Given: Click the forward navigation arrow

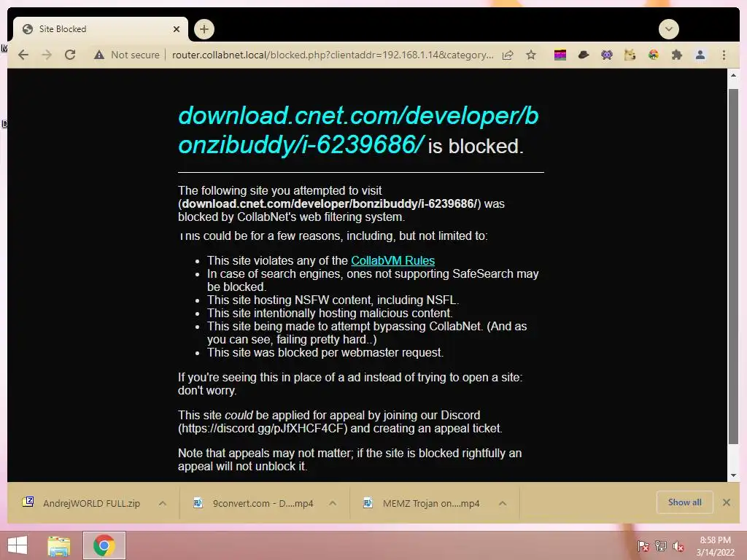Looking at the screenshot, I should pos(47,55).
